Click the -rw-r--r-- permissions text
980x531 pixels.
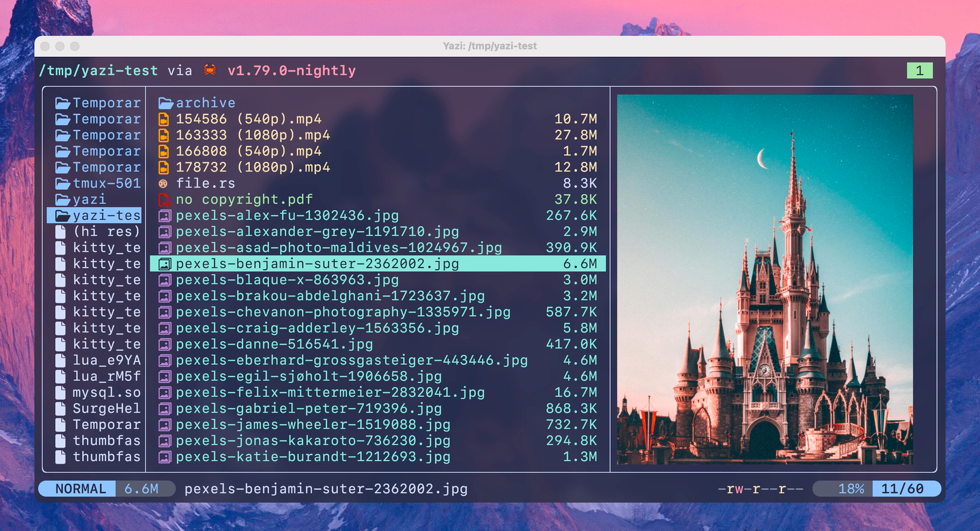(760, 489)
